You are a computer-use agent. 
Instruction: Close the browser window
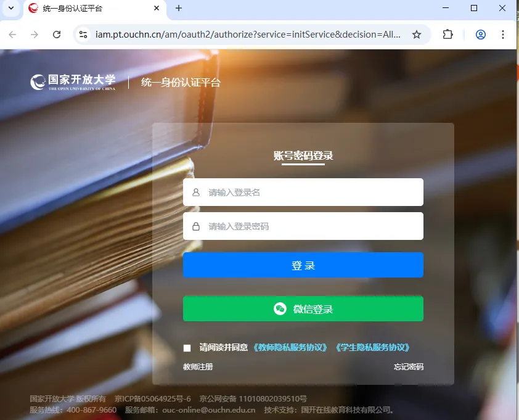(x=502, y=8)
